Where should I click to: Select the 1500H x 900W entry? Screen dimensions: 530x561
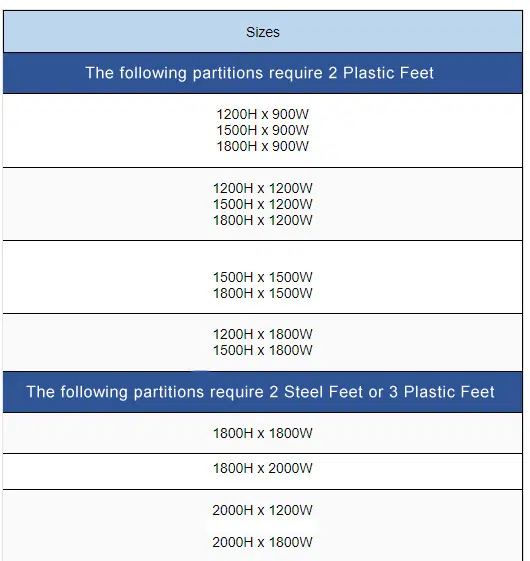point(262,130)
